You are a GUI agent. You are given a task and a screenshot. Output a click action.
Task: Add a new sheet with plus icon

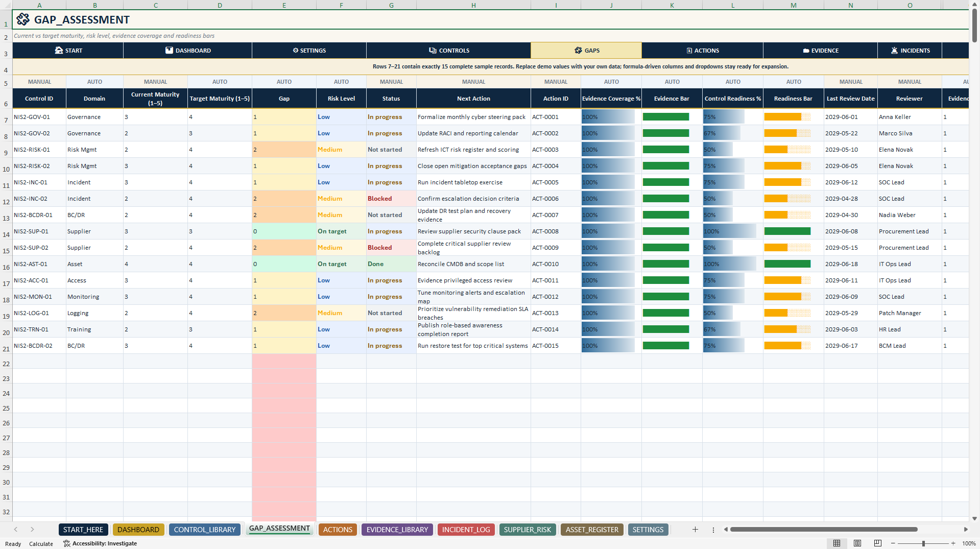point(695,530)
